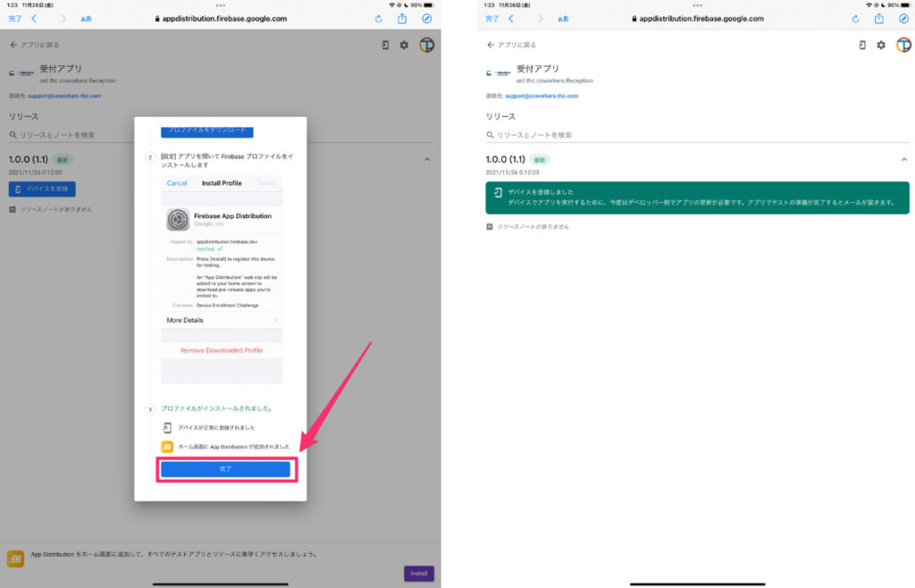The image size is (915, 588).
Task: Tap 完了 in left browser toolbar
Action: pyautogui.click(x=15, y=19)
